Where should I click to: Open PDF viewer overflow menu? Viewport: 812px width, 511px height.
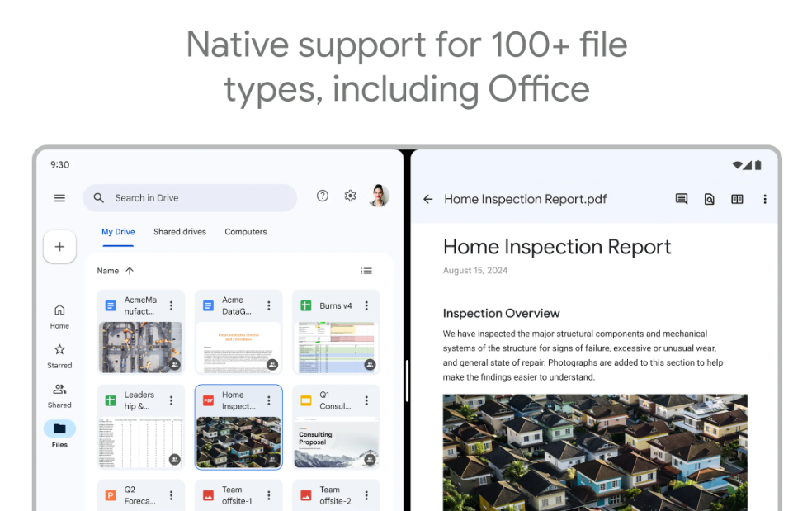765,199
